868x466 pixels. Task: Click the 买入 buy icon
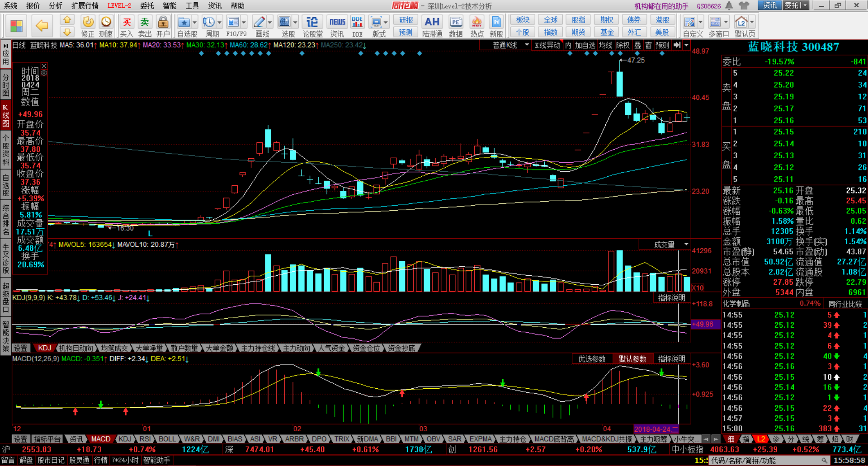(127, 26)
